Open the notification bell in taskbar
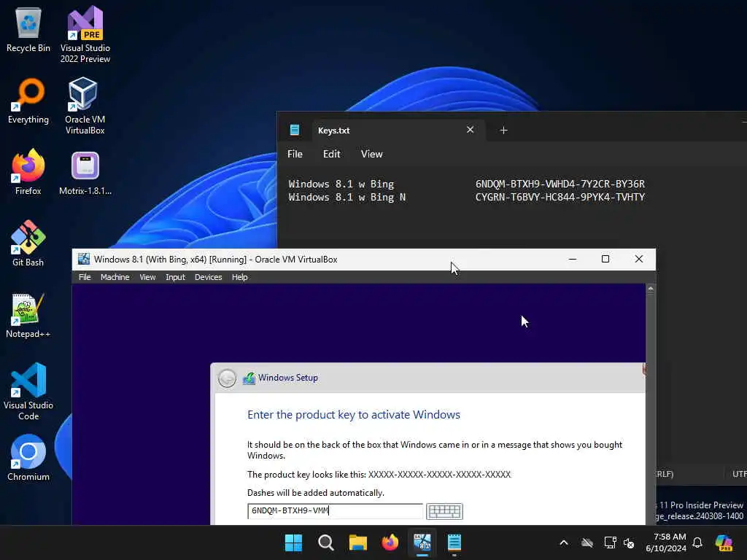Viewport: 747px width, 560px height. click(697, 542)
